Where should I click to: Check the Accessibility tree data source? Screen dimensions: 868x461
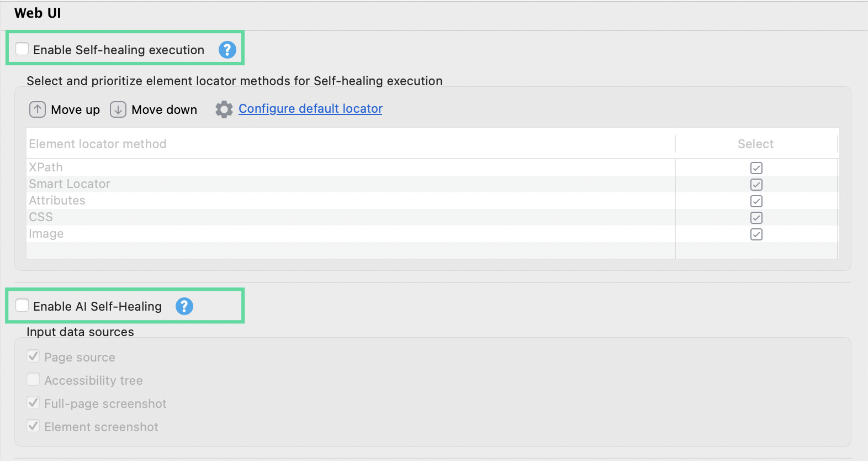33,379
